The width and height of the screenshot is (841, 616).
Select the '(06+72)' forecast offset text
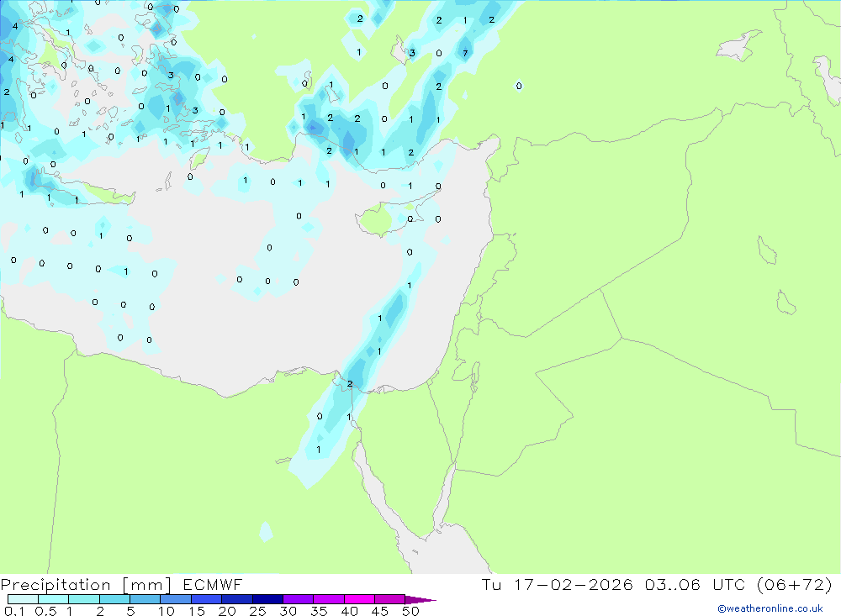pyautogui.click(x=794, y=584)
